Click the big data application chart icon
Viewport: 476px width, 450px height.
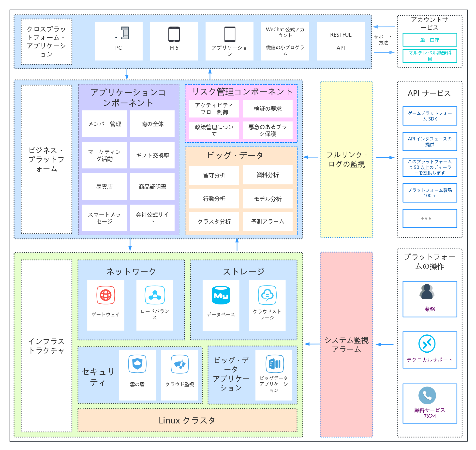tap(275, 364)
